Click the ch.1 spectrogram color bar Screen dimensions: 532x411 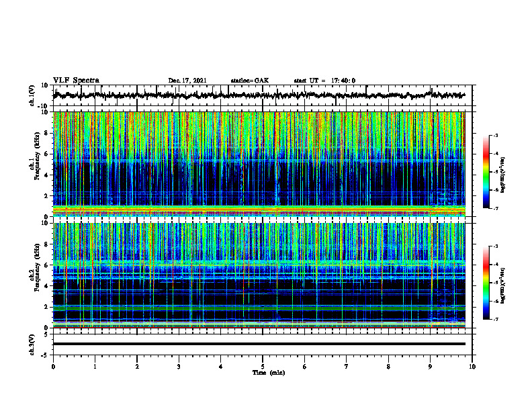click(x=486, y=172)
